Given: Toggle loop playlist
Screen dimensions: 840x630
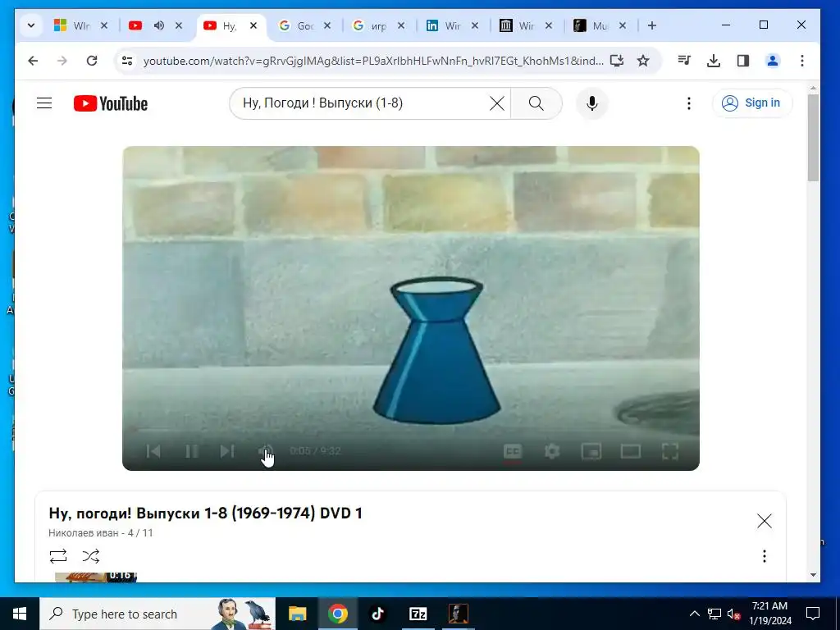Looking at the screenshot, I should coord(58,556).
